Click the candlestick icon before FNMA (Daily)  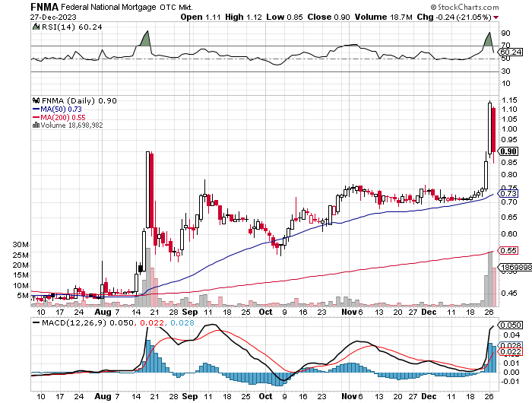(x=36, y=100)
